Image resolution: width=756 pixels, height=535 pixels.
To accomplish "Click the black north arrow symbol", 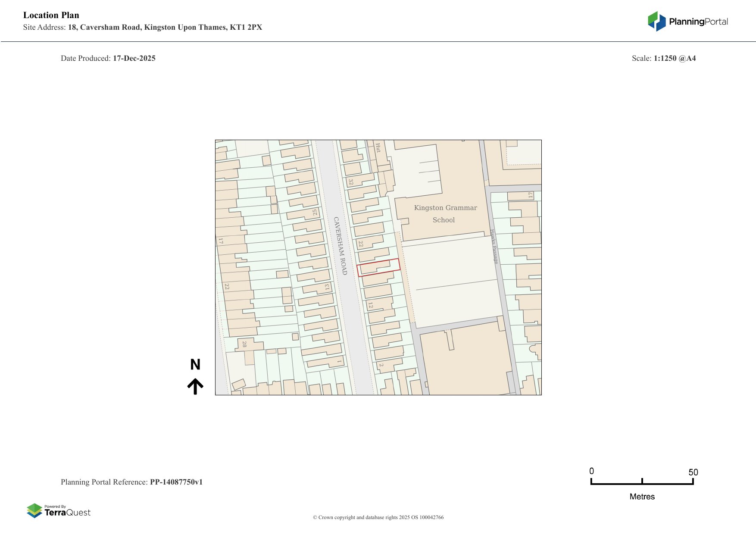I will (195, 386).
